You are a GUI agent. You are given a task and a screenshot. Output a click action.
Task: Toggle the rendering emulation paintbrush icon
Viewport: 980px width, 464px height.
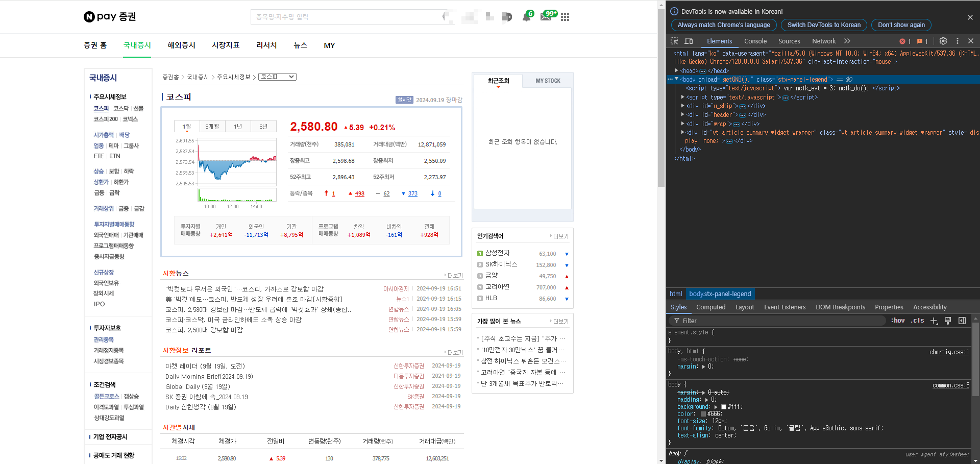click(948, 321)
